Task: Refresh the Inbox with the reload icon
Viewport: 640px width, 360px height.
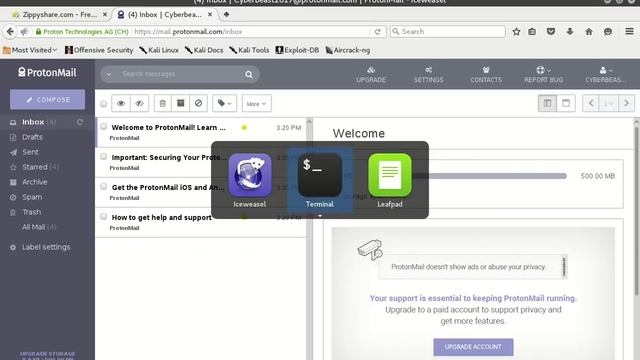Action: [80, 122]
